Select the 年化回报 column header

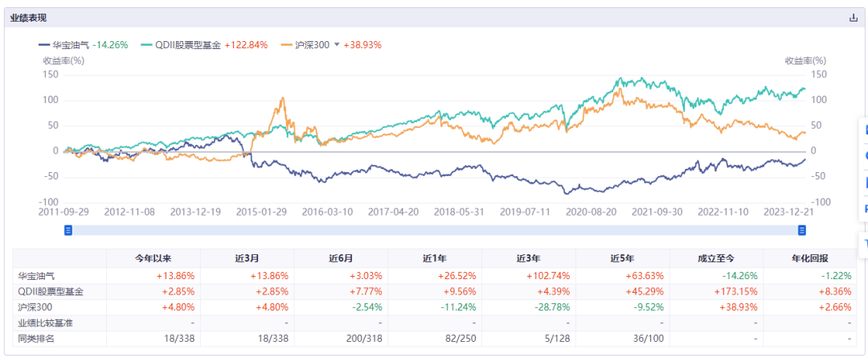[810, 258]
